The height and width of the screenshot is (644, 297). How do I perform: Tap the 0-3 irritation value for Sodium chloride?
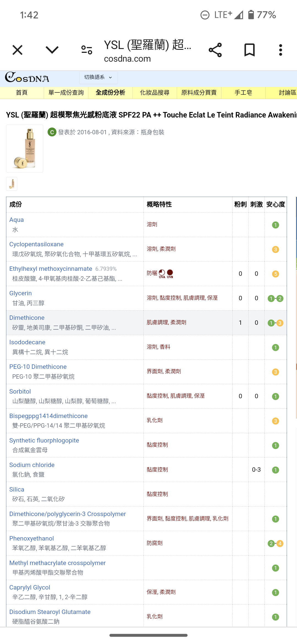256,470
